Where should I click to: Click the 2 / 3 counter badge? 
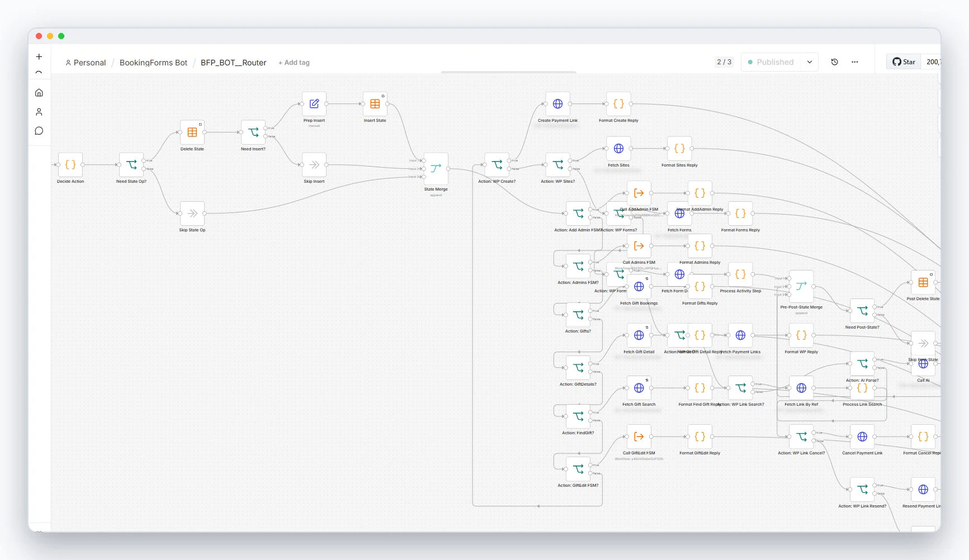coord(724,62)
